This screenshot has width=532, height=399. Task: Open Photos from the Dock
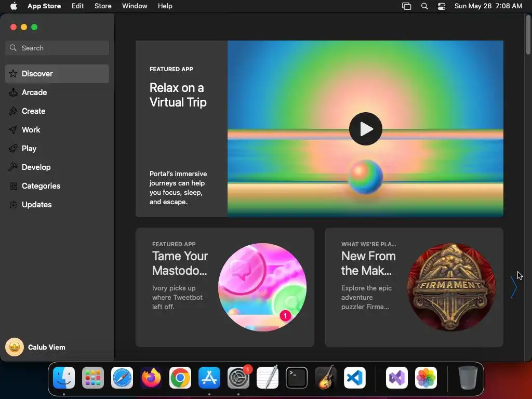coord(426,378)
